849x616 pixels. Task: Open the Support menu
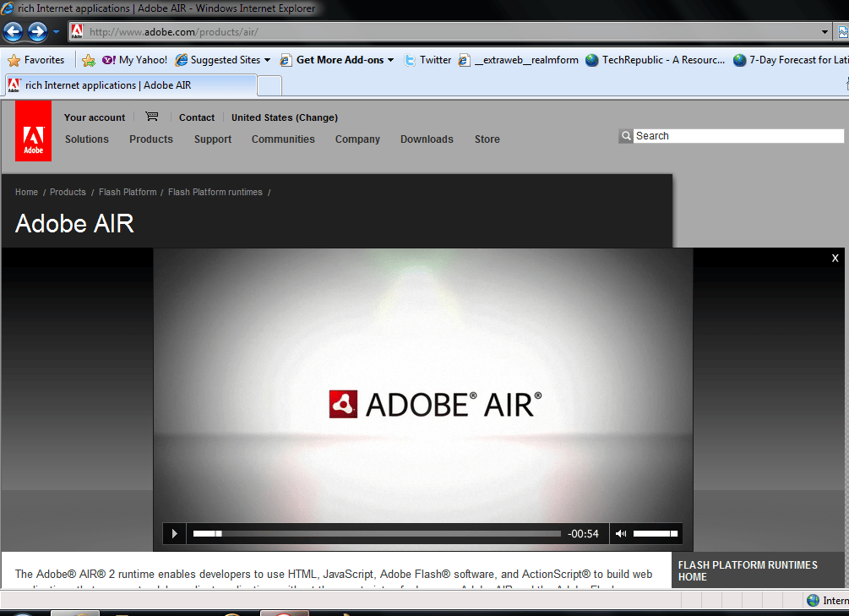[213, 139]
